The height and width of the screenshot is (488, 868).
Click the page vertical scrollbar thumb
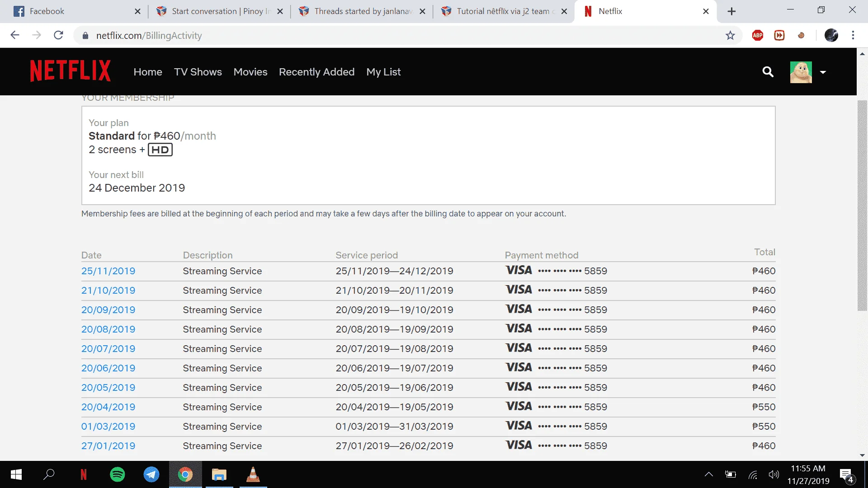[x=862, y=206]
